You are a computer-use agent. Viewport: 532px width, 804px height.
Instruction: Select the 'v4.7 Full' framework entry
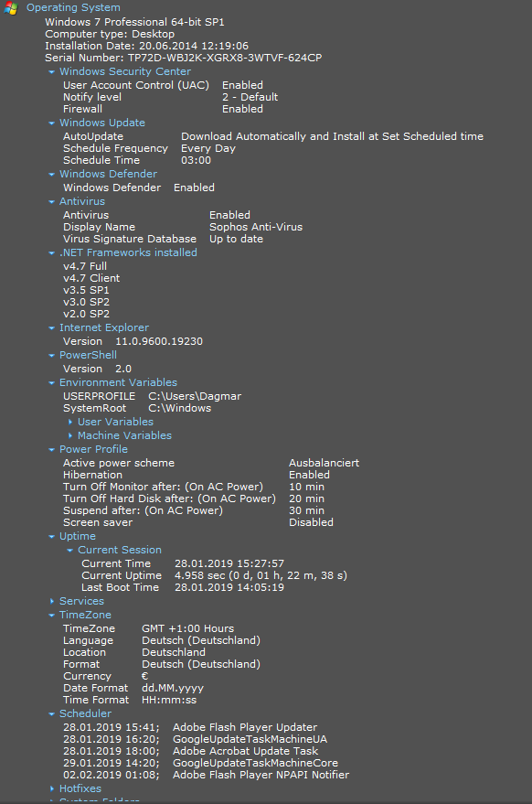click(x=85, y=266)
